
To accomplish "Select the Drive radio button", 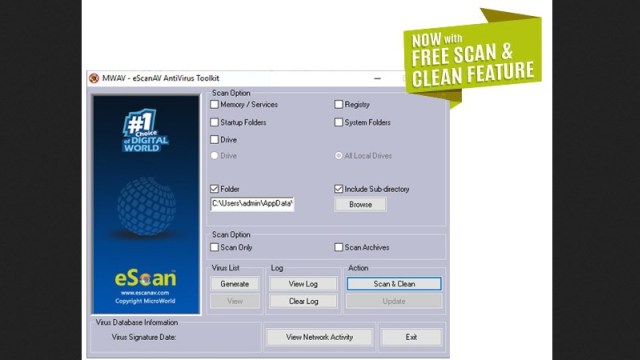I will [214, 156].
